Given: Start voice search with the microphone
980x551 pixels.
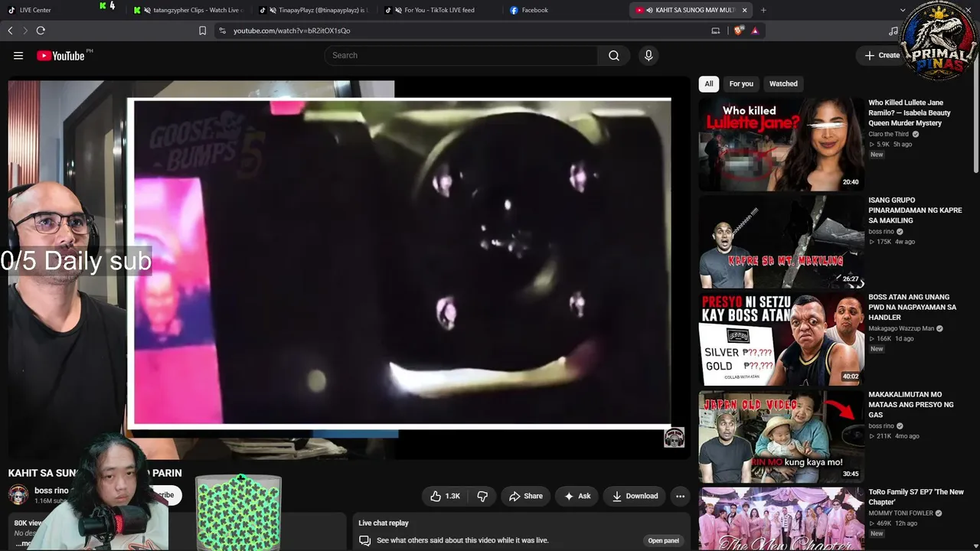Looking at the screenshot, I should [x=648, y=55].
